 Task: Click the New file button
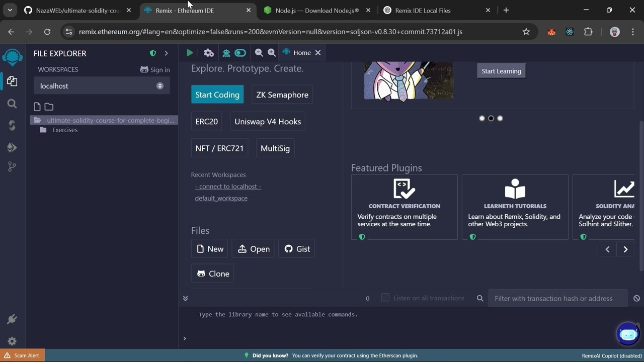click(x=210, y=249)
